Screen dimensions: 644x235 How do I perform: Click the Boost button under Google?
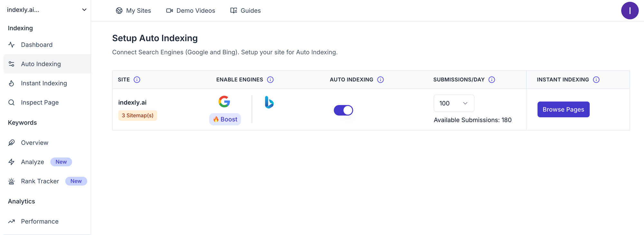click(225, 119)
